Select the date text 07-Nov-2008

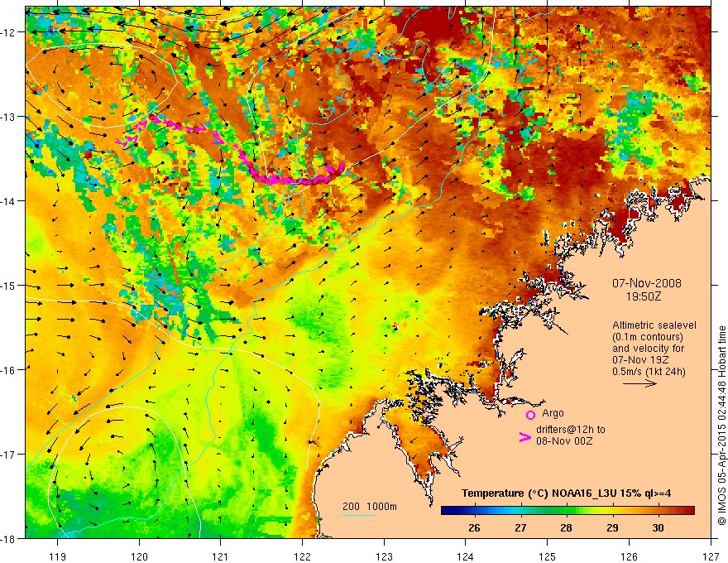tap(647, 283)
